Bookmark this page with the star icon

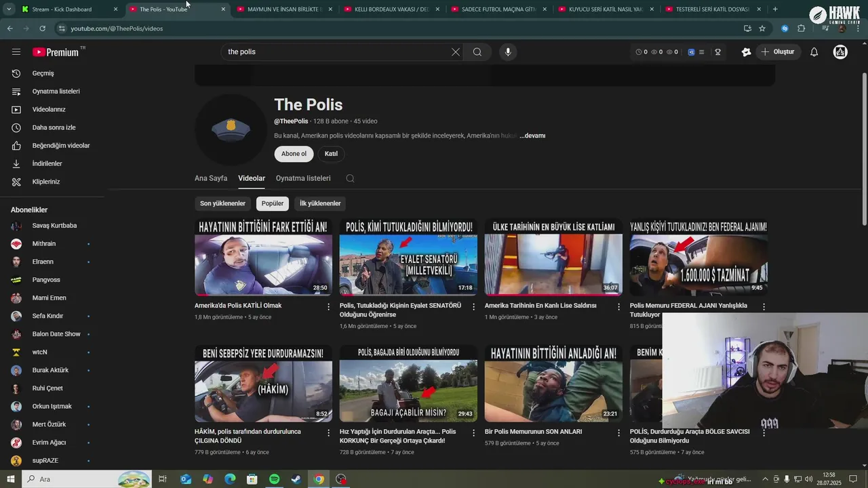point(762,28)
